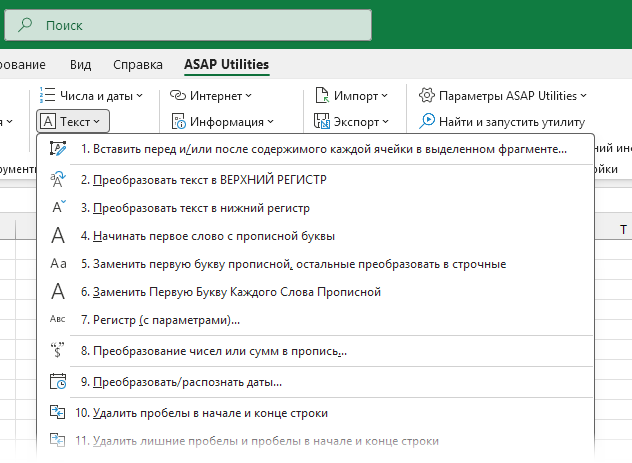The image size is (632, 463).
Task: Click the Найти и запустить утилиту magnifier icon
Action: [x=427, y=121]
